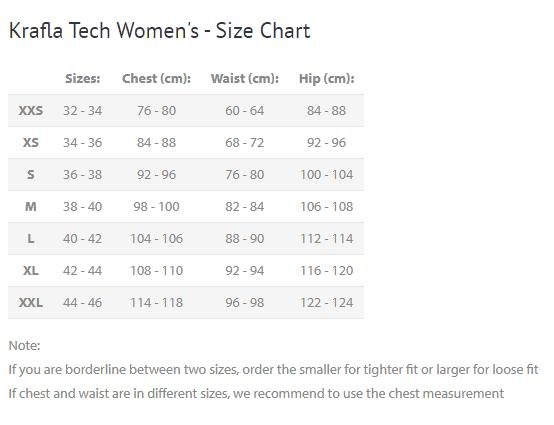The image size is (554, 425).
Task: Click the Waist (cm) column header
Action: pyautogui.click(x=245, y=78)
